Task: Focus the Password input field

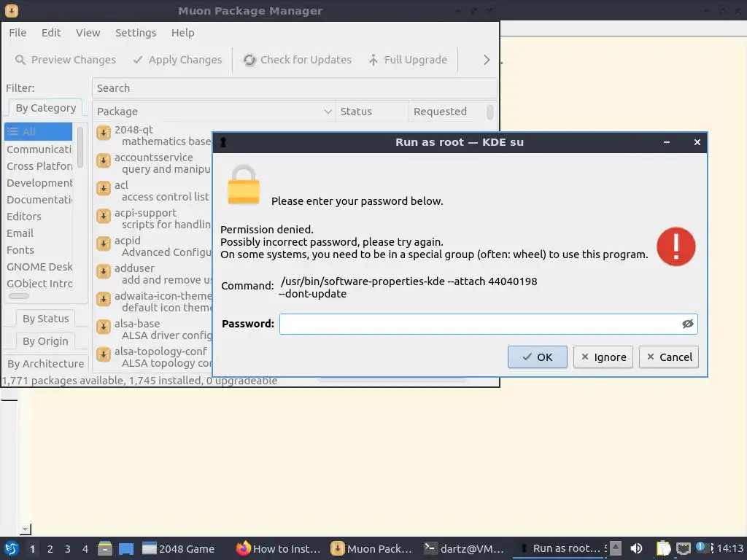Action: click(488, 324)
